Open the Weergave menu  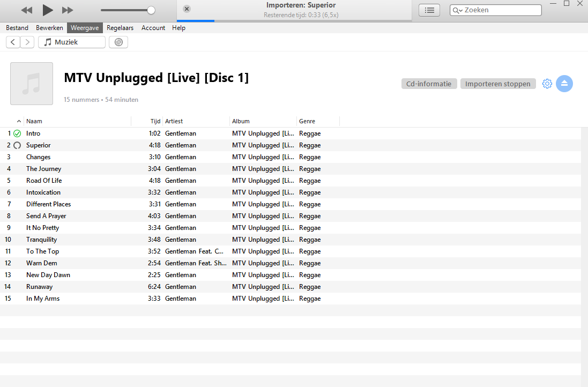(x=85, y=28)
